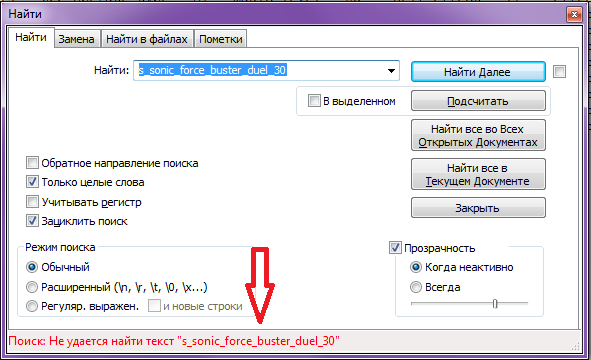Click the transparency slider handle
Image resolution: width=591 pixels, height=360 pixels.
coord(495,303)
